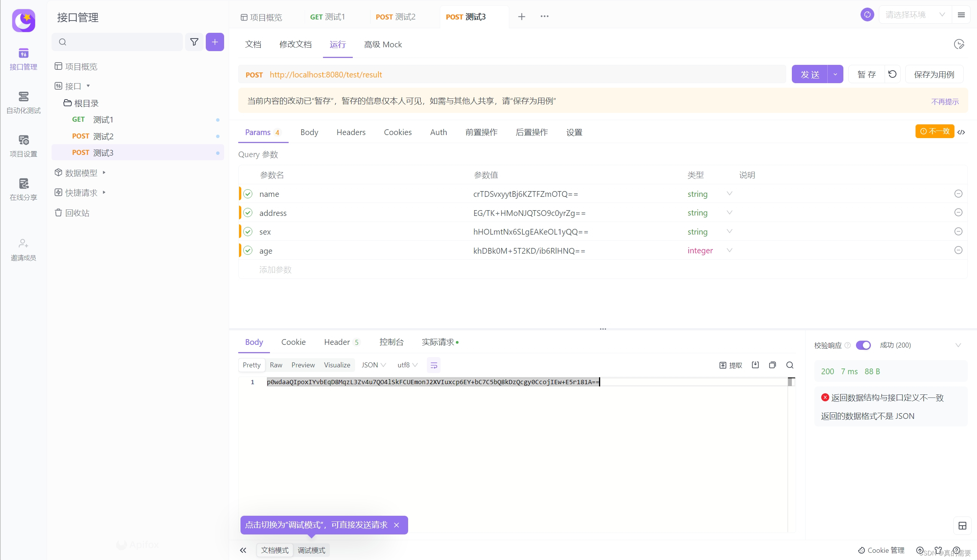Switch to the 高级 Mock tab

pos(383,44)
